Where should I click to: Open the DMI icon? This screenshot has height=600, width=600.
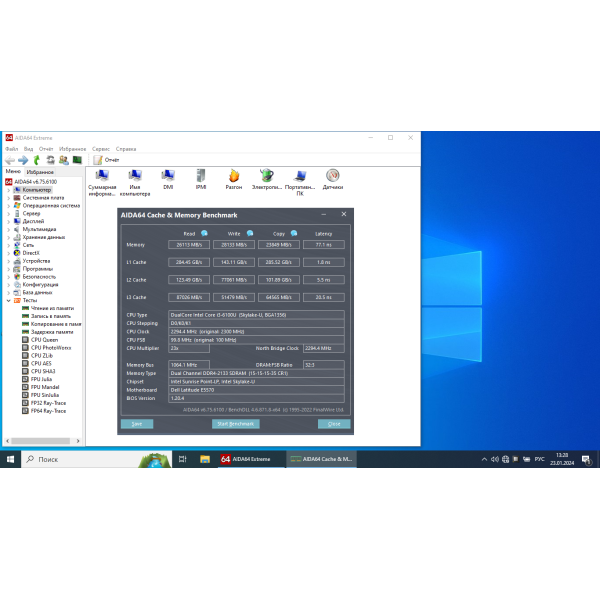pyautogui.click(x=168, y=179)
